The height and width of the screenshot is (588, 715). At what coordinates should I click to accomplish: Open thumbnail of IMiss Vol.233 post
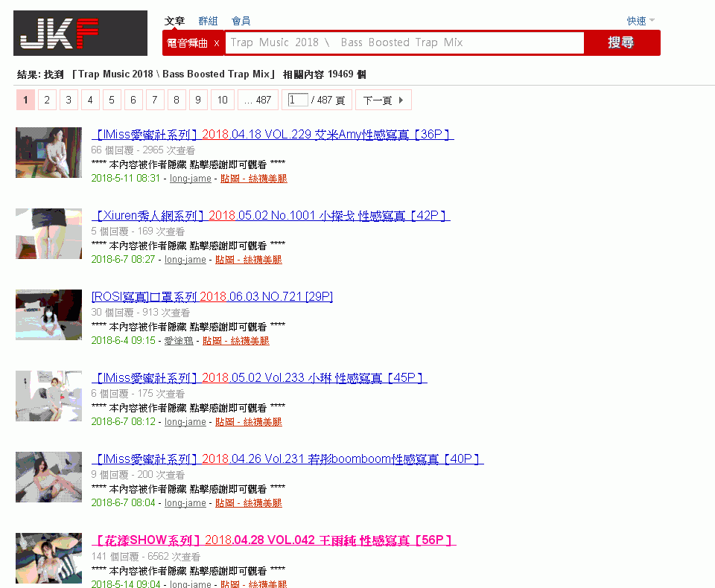49,396
